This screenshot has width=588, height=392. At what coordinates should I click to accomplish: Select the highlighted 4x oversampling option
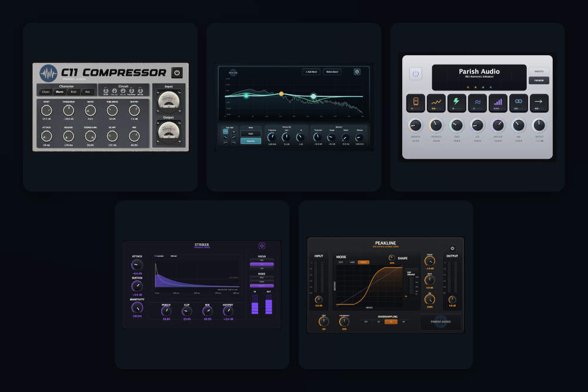pos(391,322)
